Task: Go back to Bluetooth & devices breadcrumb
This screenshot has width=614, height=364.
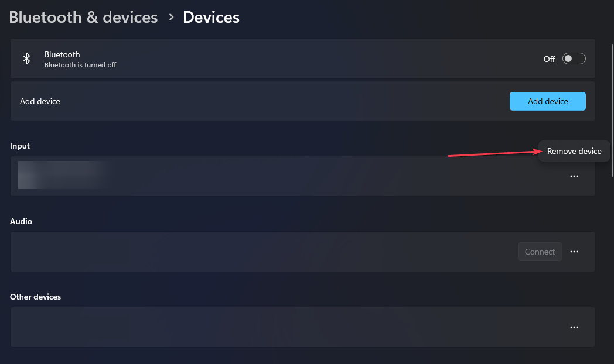Action: (x=83, y=17)
